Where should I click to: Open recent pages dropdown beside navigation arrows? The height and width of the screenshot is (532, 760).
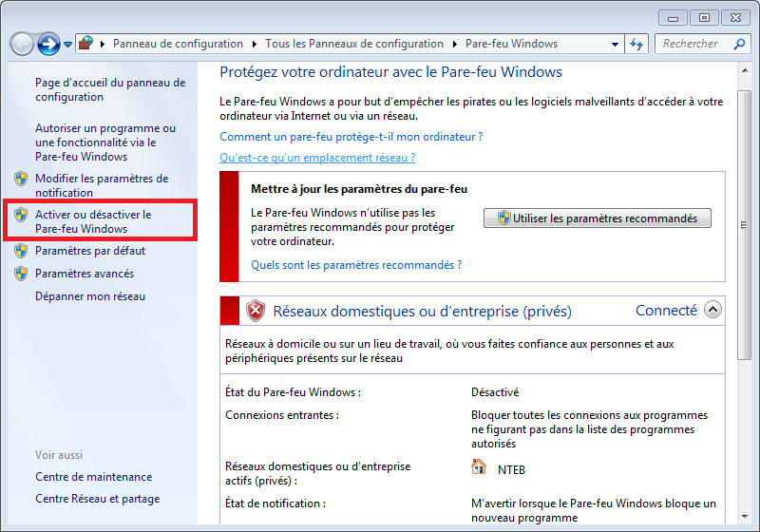click(x=67, y=45)
